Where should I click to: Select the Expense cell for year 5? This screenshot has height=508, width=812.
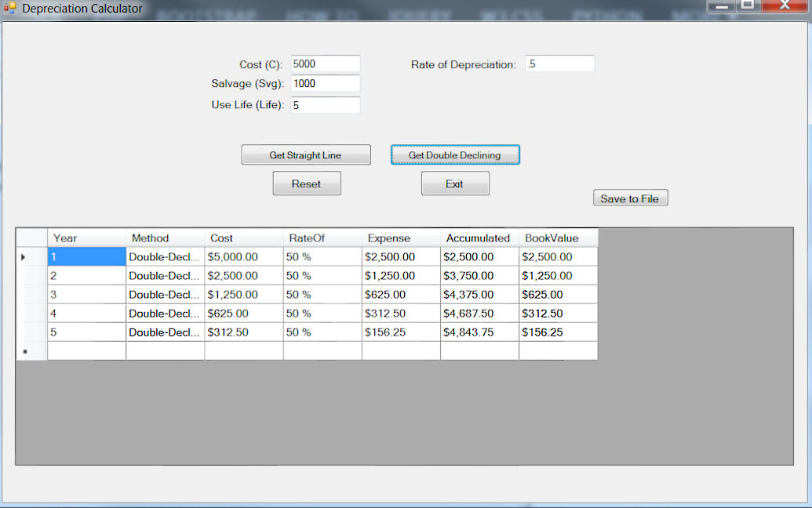click(400, 332)
